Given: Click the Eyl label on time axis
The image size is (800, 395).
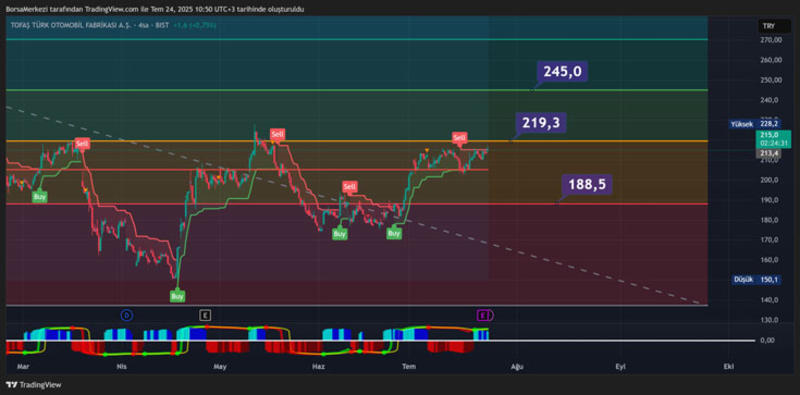Looking at the screenshot, I should pyautogui.click(x=620, y=366).
